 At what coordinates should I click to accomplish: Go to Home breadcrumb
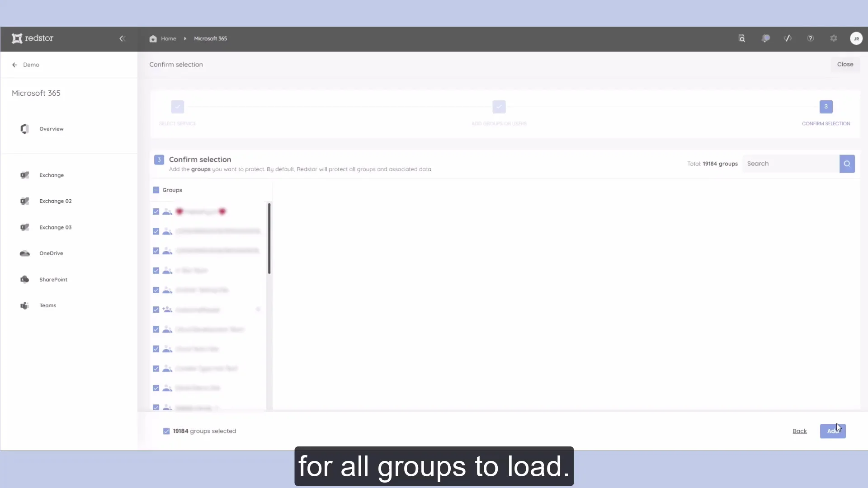(x=169, y=39)
